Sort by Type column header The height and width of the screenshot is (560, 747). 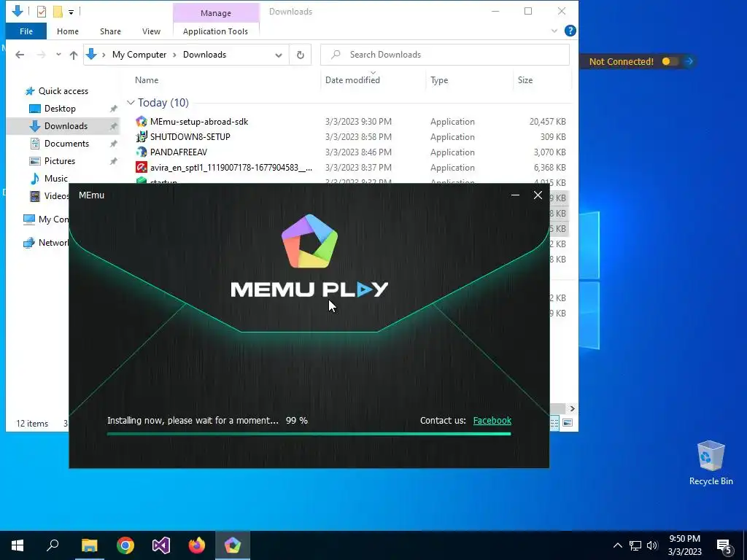pyautogui.click(x=438, y=80)
